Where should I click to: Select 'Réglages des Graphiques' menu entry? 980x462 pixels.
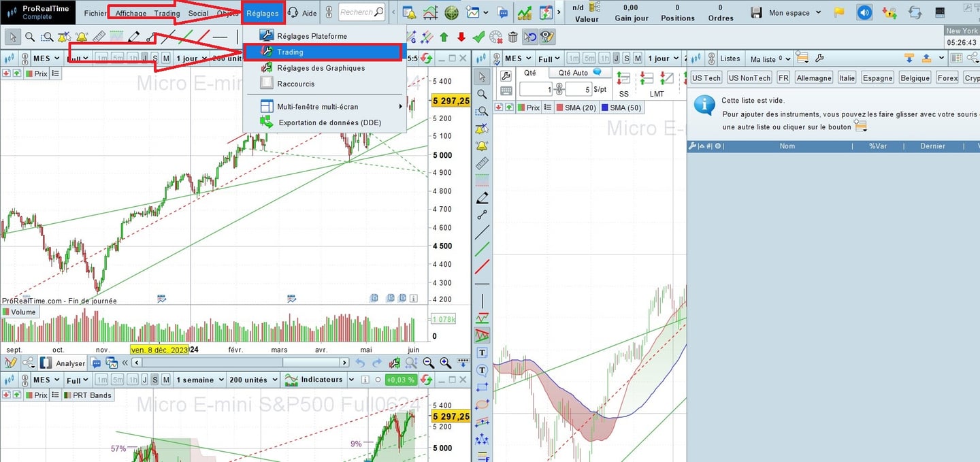pos(321,68)
